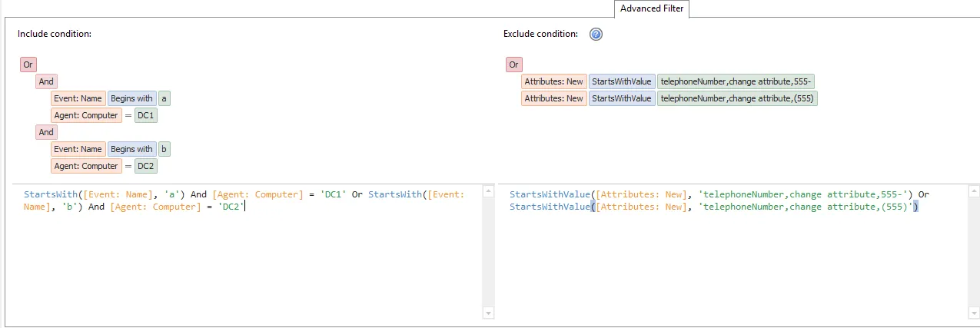Click scroll up arrow of include text editor
Screen dimensions: 980x328
tap(488, 191)
